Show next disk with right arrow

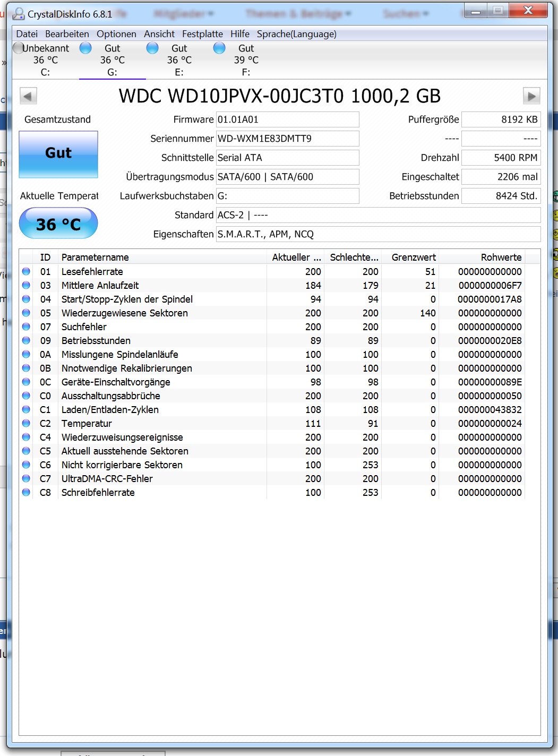(x=531, y=96)
